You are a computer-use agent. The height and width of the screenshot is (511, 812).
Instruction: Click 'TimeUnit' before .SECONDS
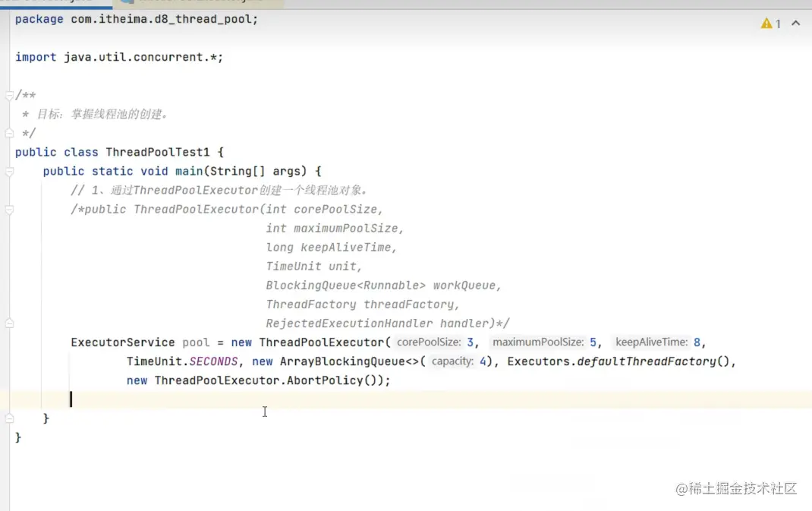coord(154,361)
